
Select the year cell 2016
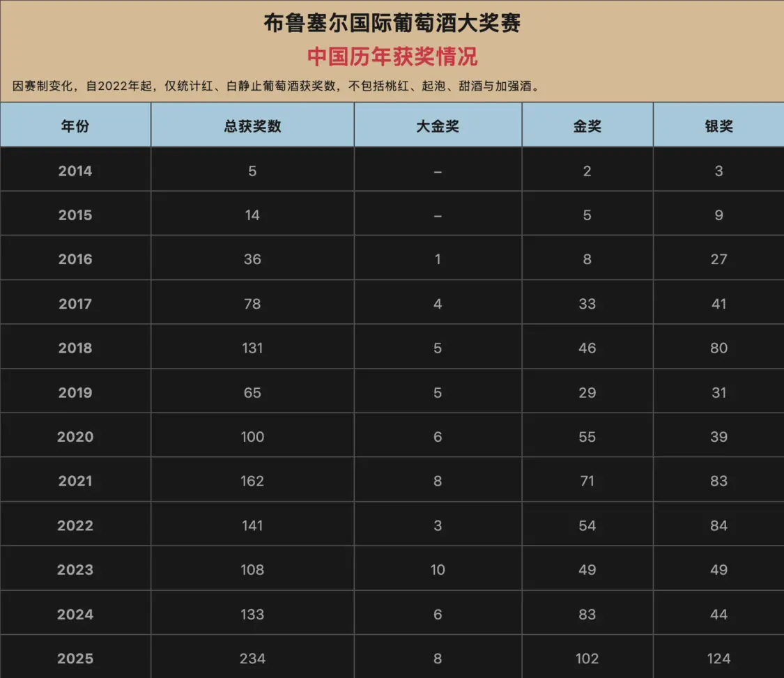75,259
